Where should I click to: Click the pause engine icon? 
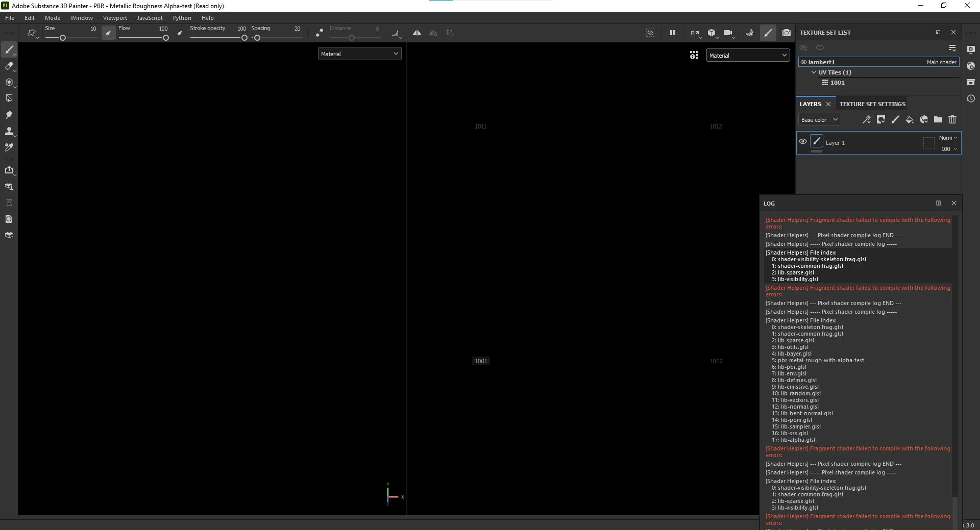[x=673, y=33]
